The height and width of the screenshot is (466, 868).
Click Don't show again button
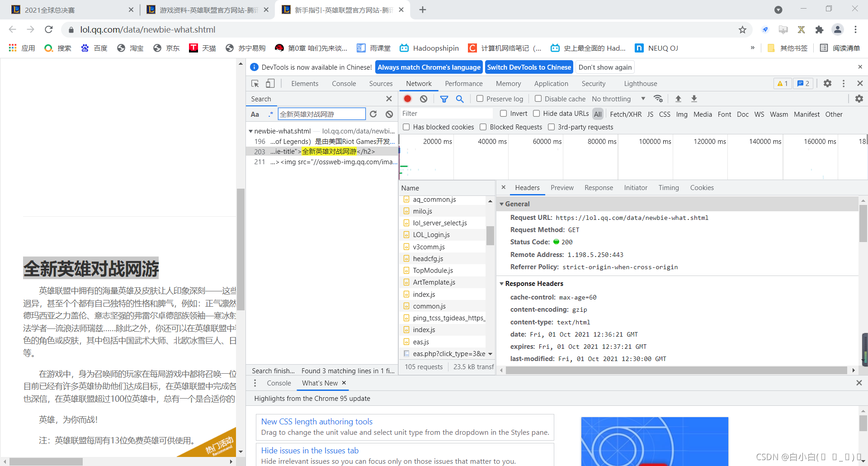(605, 67)
